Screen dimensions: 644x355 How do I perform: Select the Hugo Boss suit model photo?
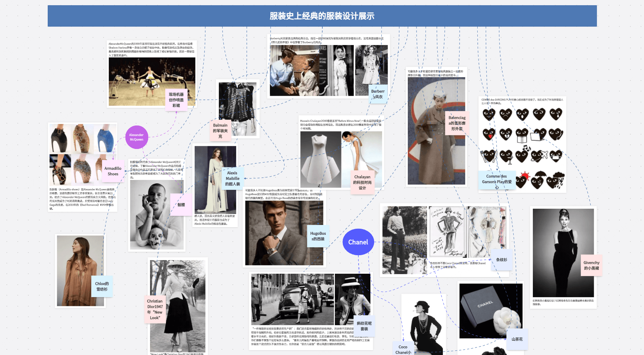284,233
